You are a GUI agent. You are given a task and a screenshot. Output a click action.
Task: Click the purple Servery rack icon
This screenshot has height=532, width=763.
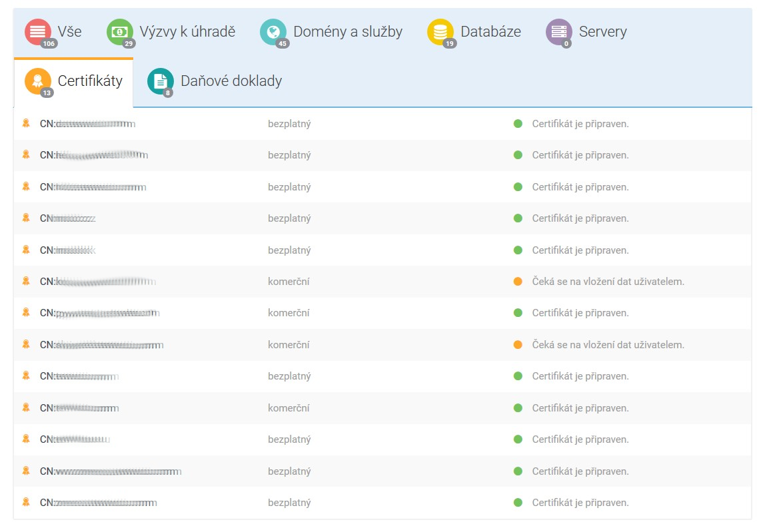[x=558, y=31]
